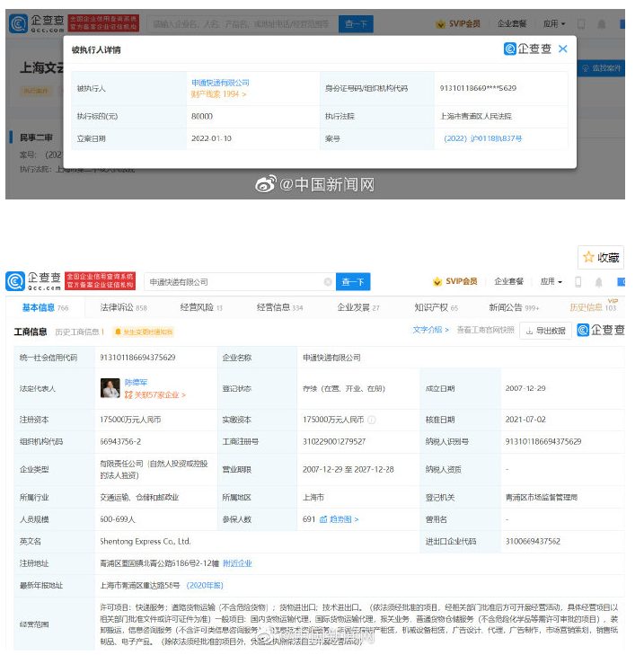This screenshot has width=644, height=655.
Task: Switch to 经营风险 tab
Action: 201,307
